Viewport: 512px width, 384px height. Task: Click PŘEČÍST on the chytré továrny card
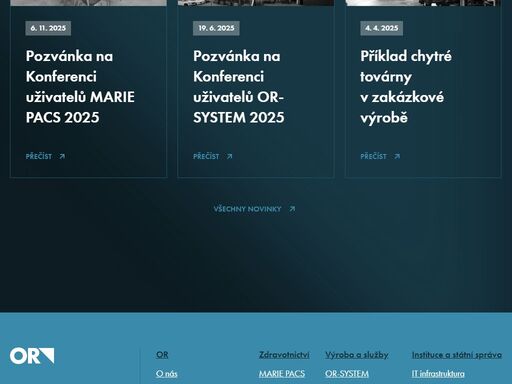click(373, 156)
